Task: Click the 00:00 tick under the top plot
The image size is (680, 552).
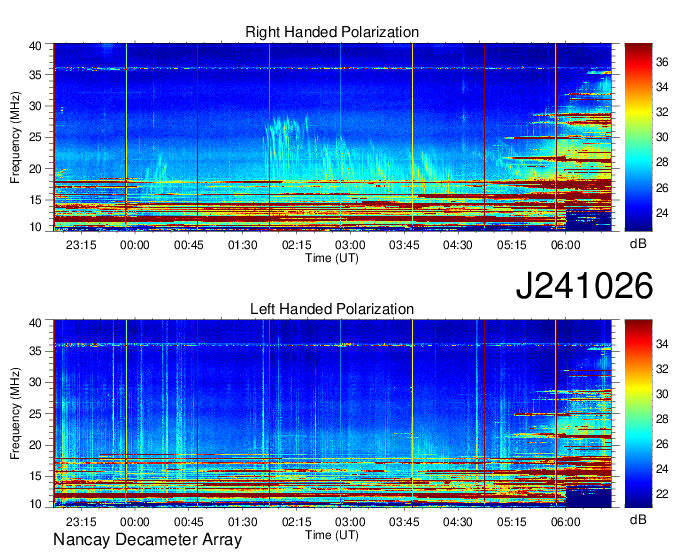Action: [x=134, y=245]
